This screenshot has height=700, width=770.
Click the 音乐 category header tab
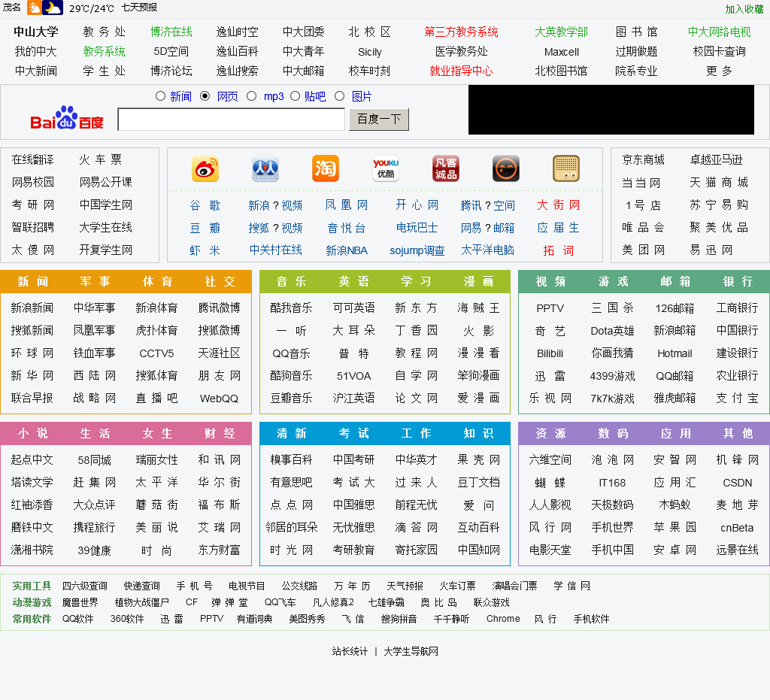[291, 281]
